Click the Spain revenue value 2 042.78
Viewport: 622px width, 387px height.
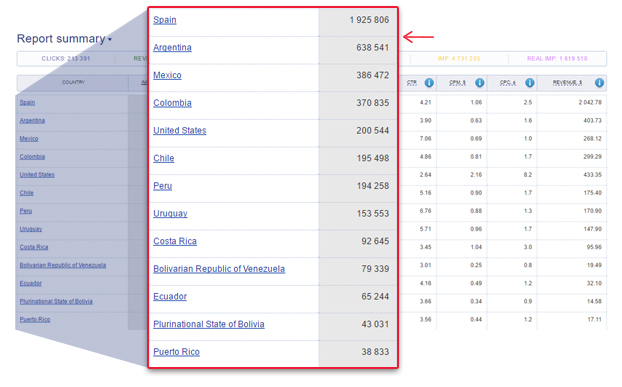pyautogui.click(x=590, y=102)
